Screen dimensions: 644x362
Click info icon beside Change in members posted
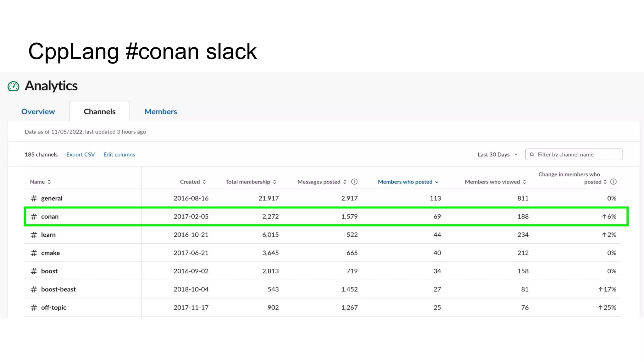pyautogui.click(x=613, y=182)
